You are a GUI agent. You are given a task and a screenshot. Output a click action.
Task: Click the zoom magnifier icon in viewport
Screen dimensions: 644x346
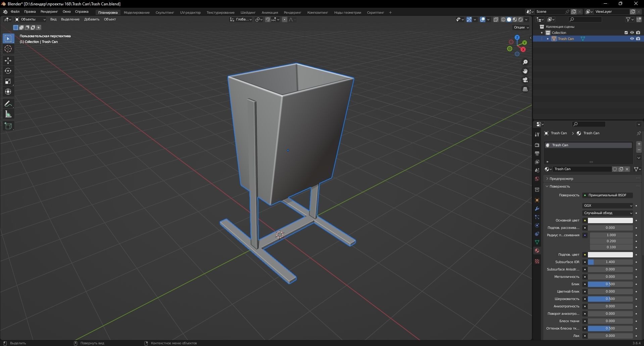(525, 62)
